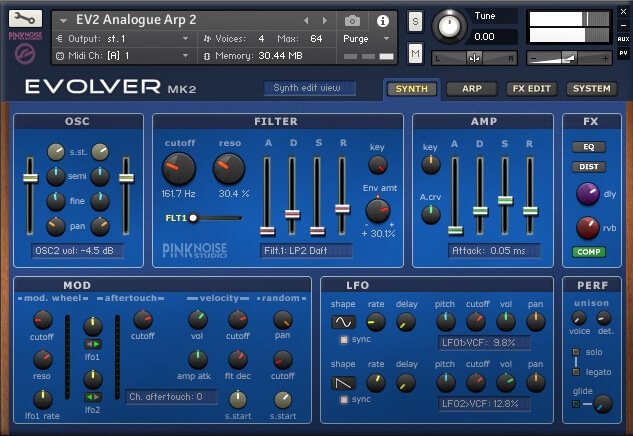
Task: Adjust the purple dly FX knob
Action: coord(588,194)
